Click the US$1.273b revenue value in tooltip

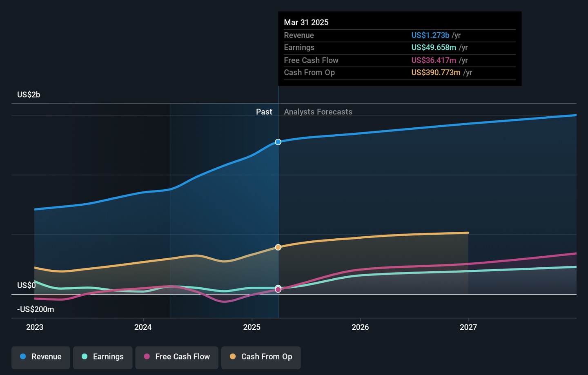pos(430,36)
